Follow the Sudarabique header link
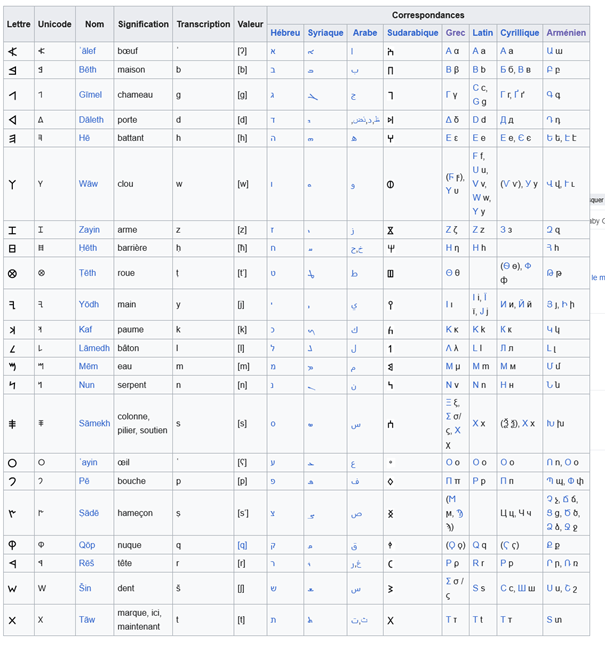The image size is (605, 652). (413, 33)
